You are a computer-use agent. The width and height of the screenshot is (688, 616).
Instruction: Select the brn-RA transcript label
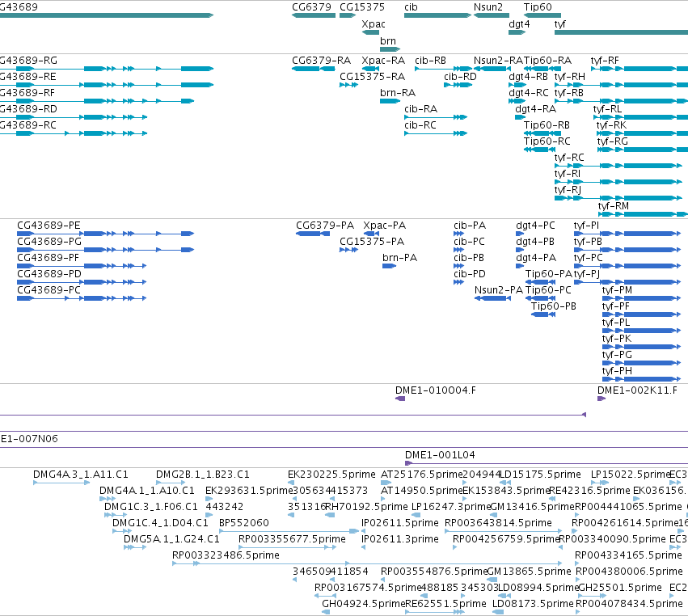point(398,93)
